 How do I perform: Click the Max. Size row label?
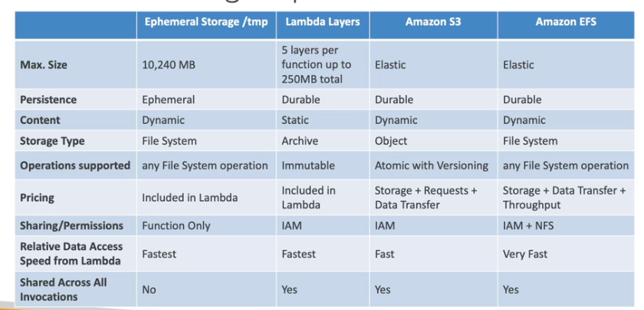tap(44, 65)
